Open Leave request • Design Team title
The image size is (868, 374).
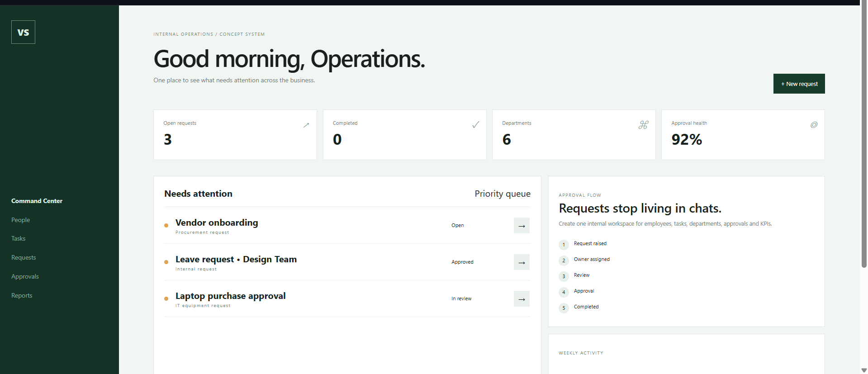[x=236, y=259]
